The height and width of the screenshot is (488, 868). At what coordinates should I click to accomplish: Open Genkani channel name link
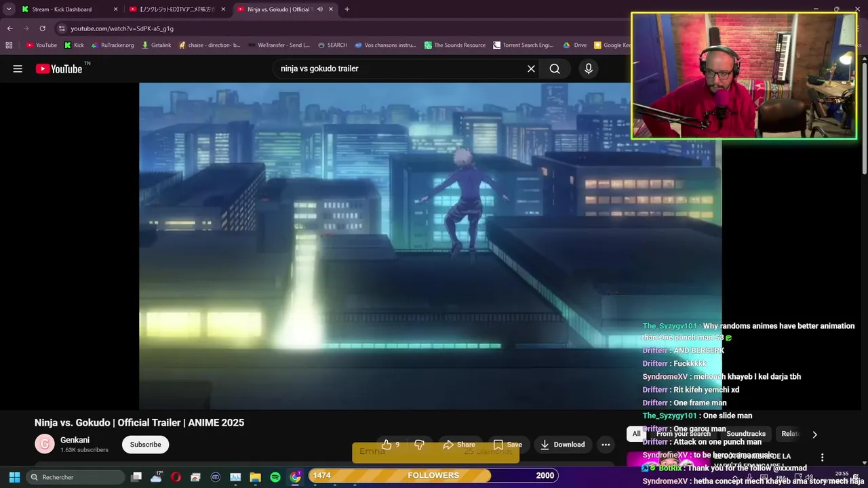[x=75, y=440]
